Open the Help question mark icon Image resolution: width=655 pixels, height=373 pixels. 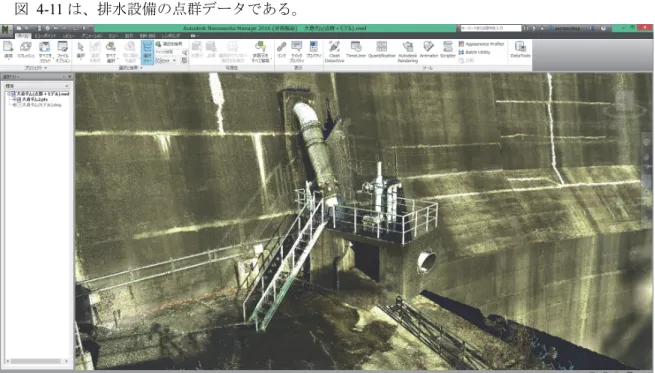point(603,28)
